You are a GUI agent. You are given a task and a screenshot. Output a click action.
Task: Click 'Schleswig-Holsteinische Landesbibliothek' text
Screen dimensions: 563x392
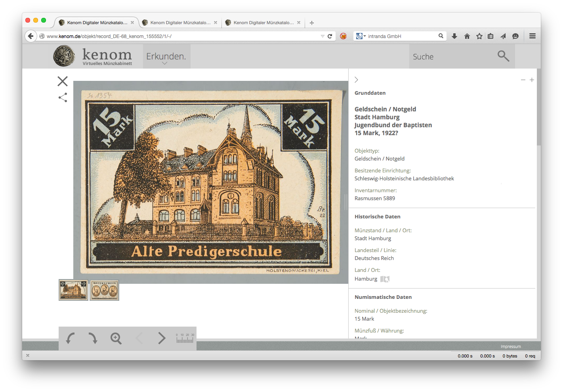(x=404, y=178)
